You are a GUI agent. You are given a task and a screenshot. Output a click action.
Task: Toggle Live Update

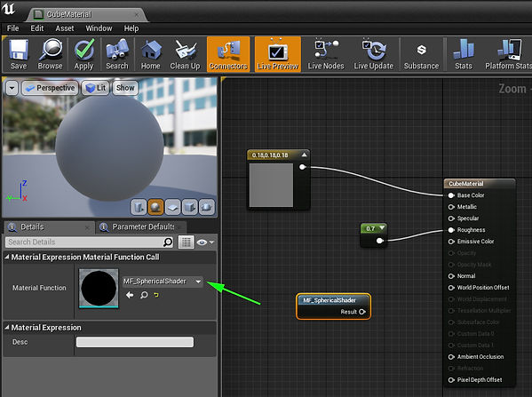coord(374,54)
